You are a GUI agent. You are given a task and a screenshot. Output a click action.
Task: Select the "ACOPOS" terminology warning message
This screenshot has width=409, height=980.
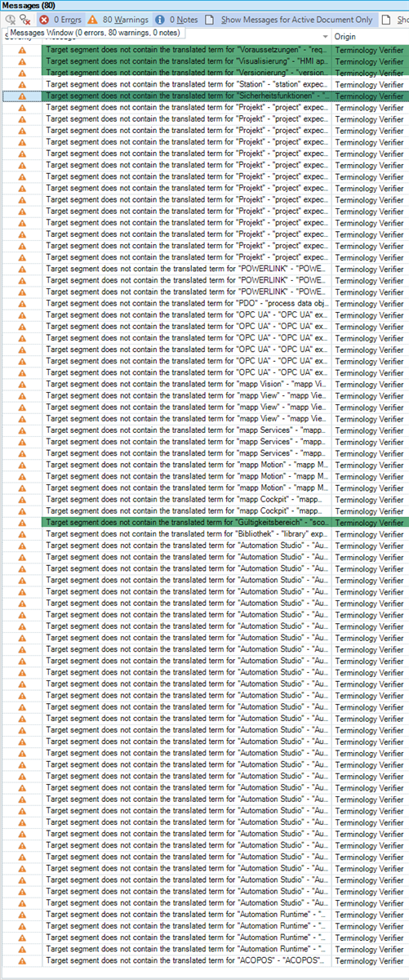[188, 960]
